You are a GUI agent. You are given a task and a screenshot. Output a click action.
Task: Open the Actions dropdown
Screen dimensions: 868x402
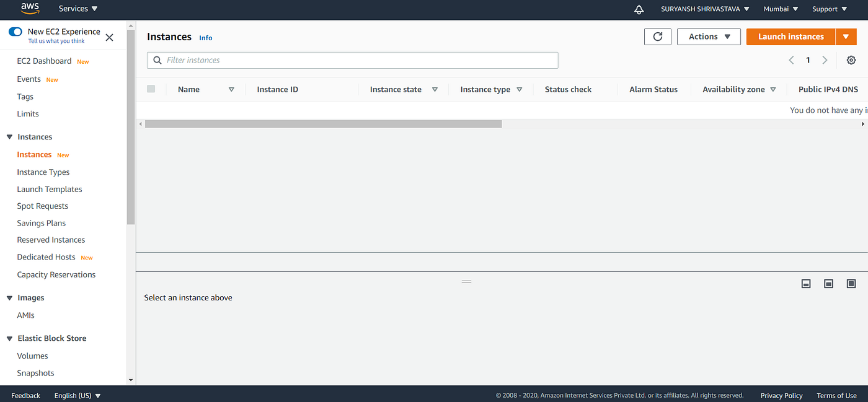(x=709, y=37)
